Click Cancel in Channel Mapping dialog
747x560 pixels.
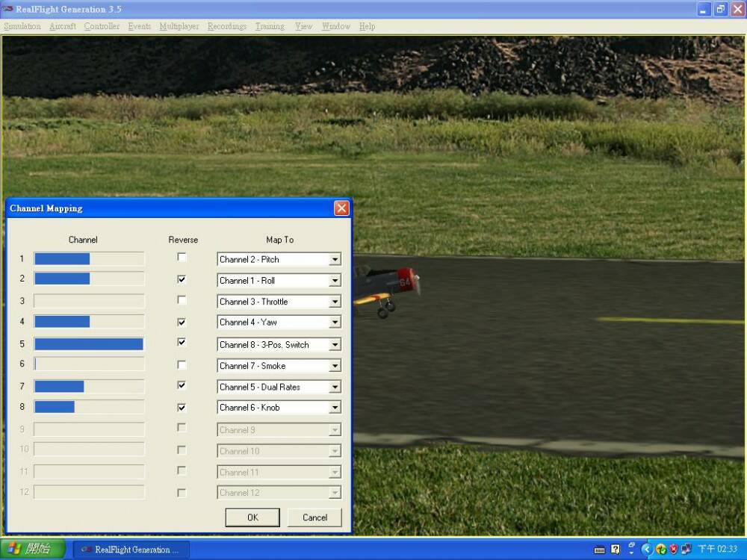click(314, 517)
